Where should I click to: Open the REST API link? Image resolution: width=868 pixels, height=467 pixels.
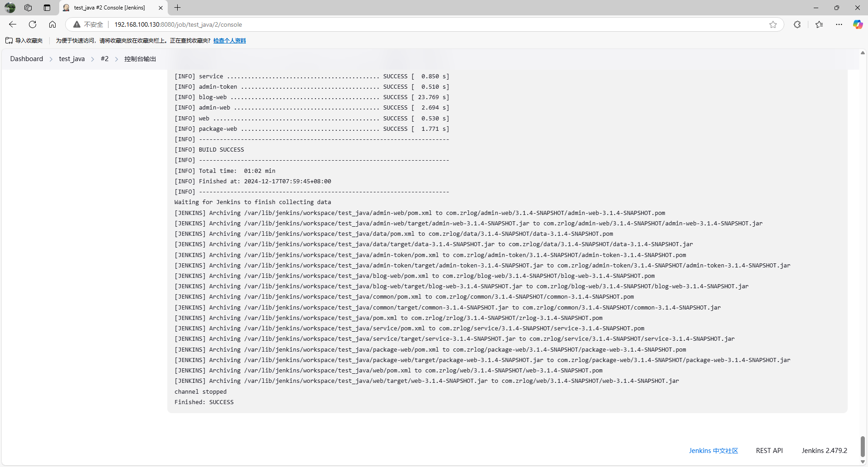tap(769, 451)
